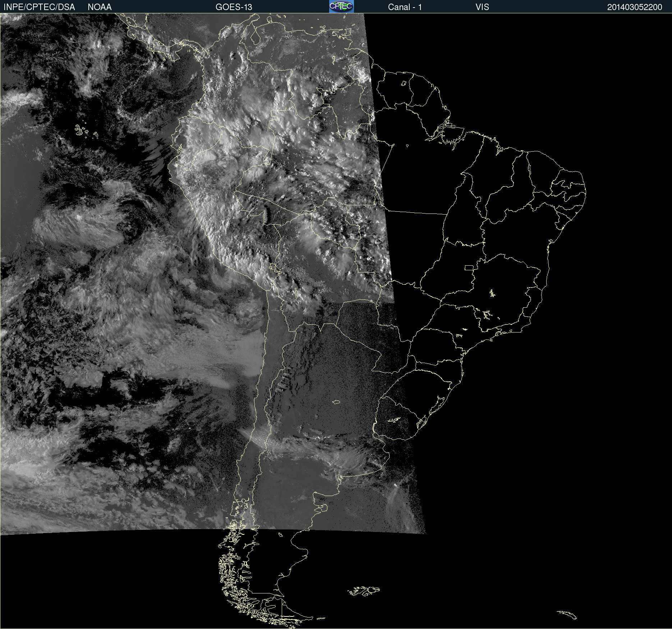
Task: Click the NOAA label in the header
Action: [100, 7]
